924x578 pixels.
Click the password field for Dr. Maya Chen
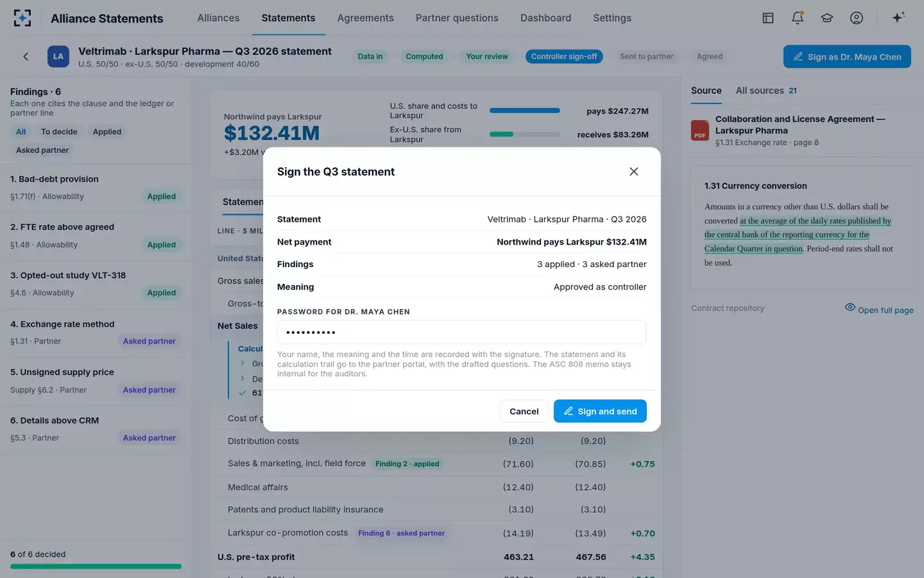tap(461, 332)
